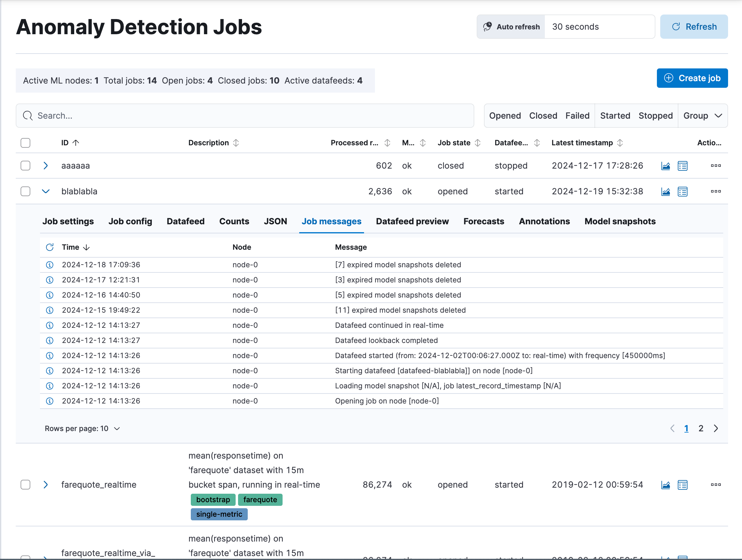Select the blablabla job checkbox
The image size is (742, 560).
tap(25, 192)
